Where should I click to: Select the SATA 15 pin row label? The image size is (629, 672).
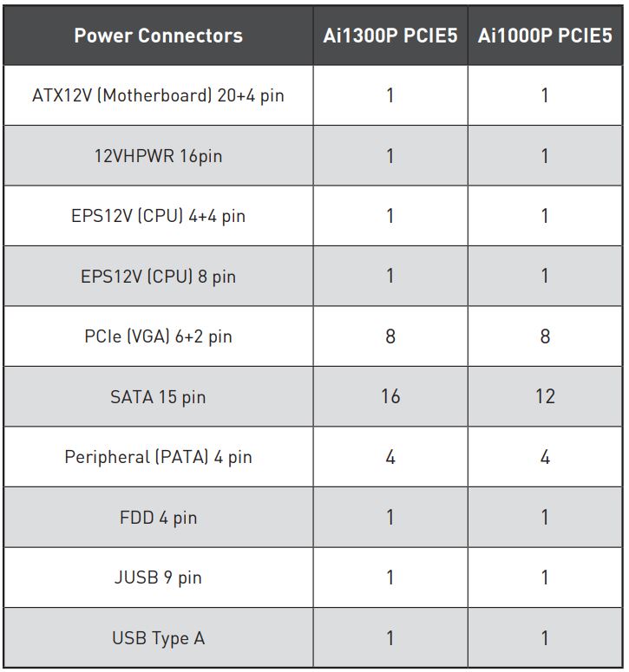click(x=158, y=396)
